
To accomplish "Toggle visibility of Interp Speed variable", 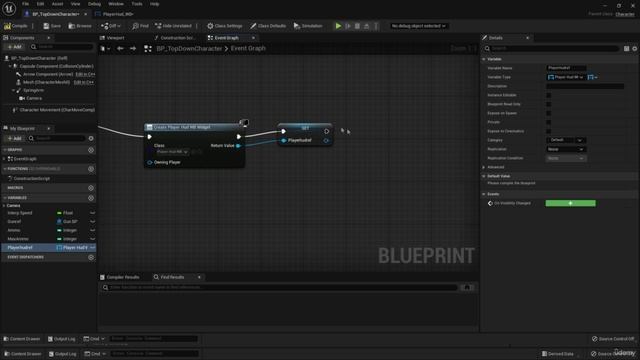I will point(93,213).
